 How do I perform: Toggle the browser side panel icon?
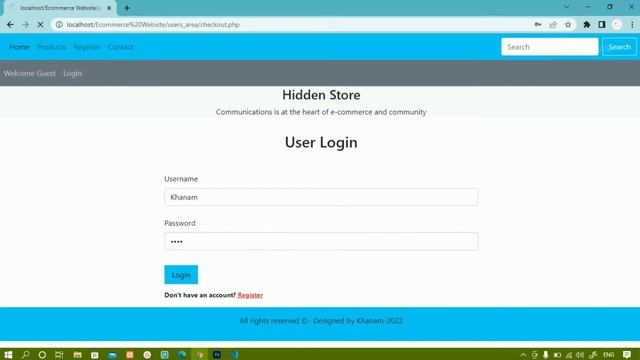(x=602, y=24)
